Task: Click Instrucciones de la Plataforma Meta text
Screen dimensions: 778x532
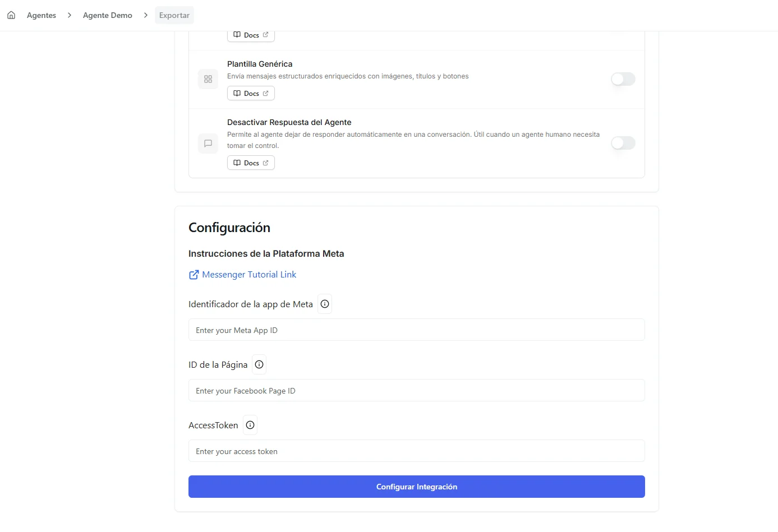Action: pyautogui.click(x=266, y=254)
